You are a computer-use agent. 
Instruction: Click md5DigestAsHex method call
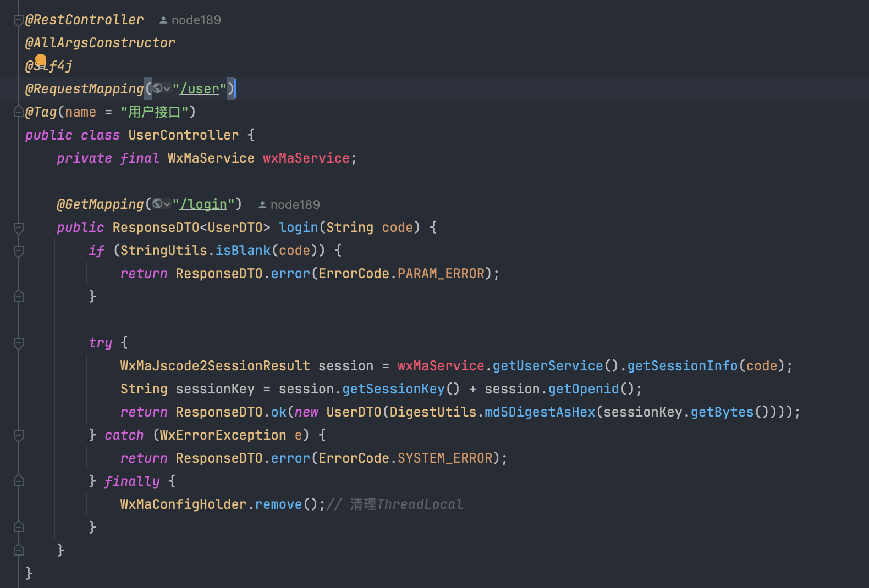[x=540, y=412]
